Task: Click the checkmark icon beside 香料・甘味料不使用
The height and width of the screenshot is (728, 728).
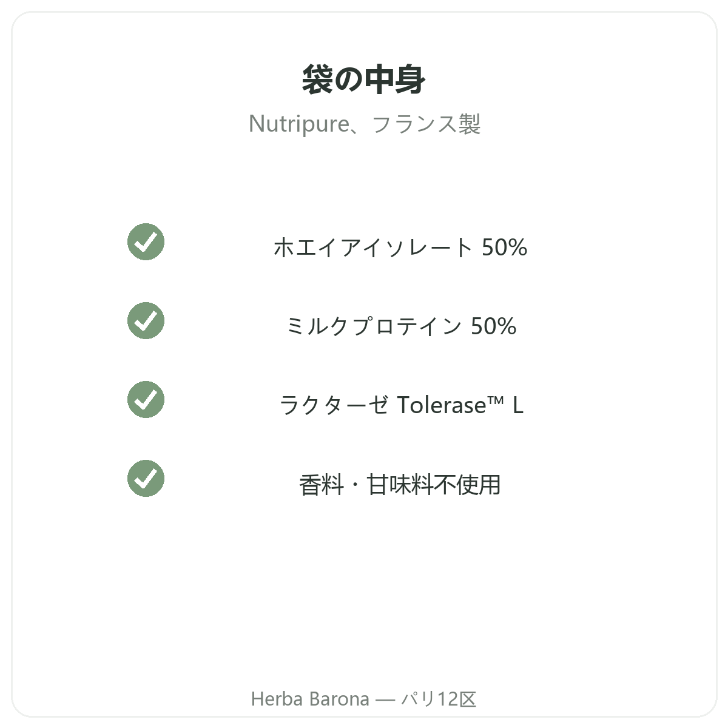Action: coord(146,478)
